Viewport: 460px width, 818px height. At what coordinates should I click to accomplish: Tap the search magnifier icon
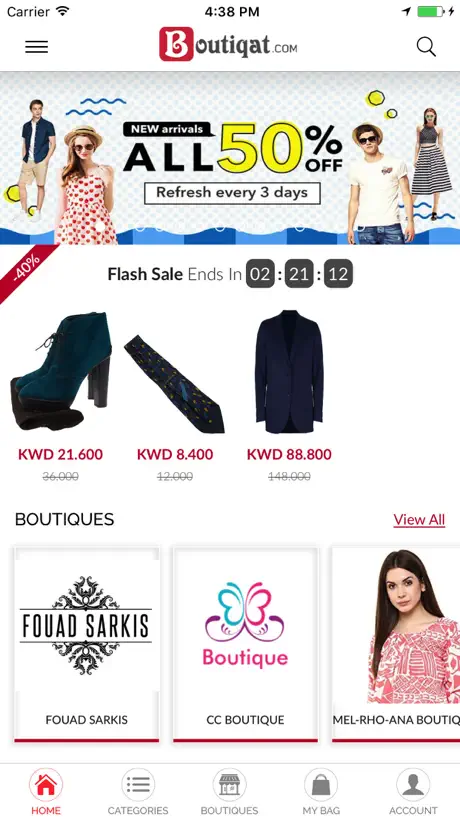point(426,47)
